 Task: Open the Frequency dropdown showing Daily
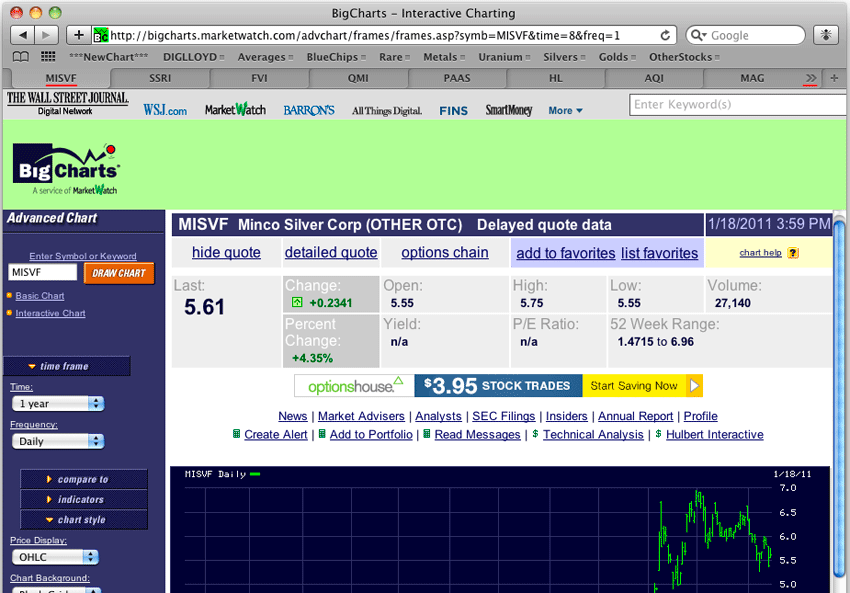tap(57, 440)
